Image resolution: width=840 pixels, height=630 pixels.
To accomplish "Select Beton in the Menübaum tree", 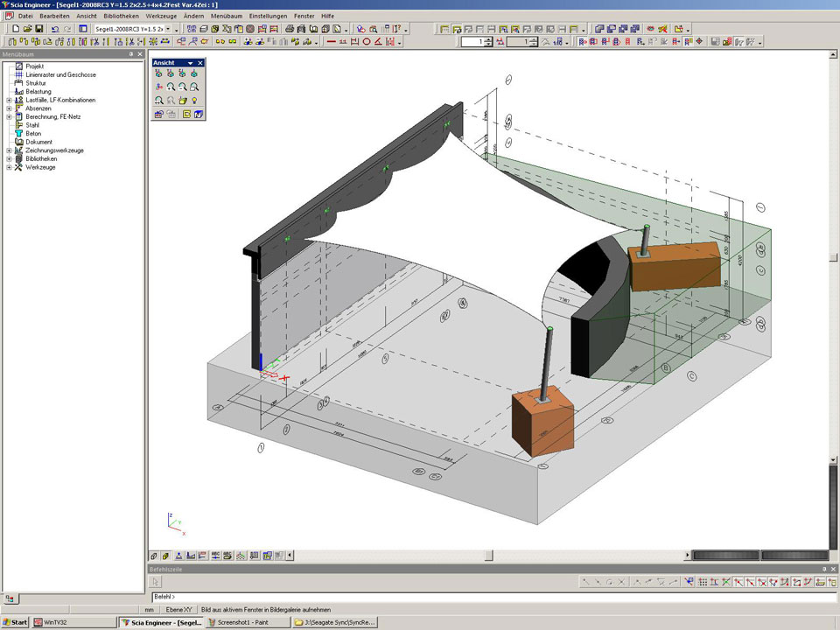I will coord(33,133).
